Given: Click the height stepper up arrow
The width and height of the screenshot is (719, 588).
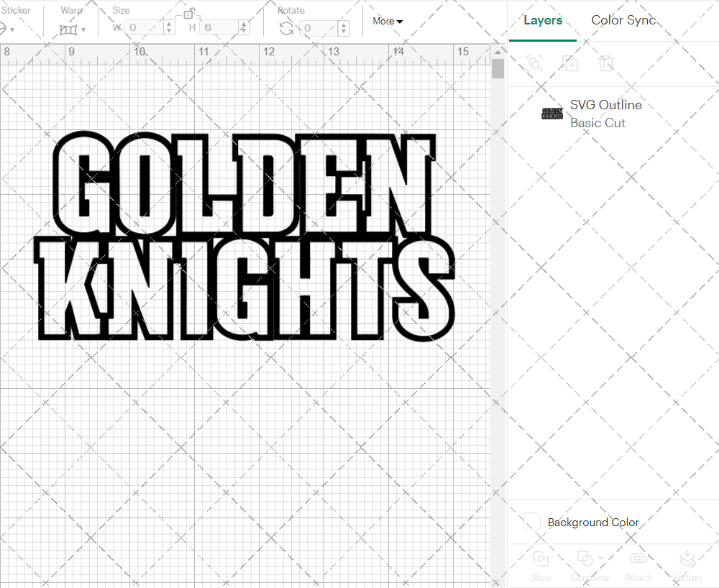Looking at the screenshot, I should (x=242, y=24).
